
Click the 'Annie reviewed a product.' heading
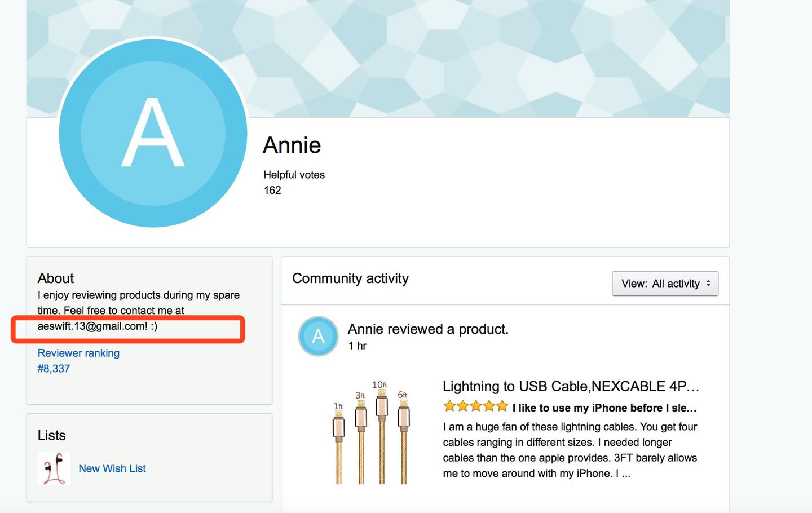(428, 329)
